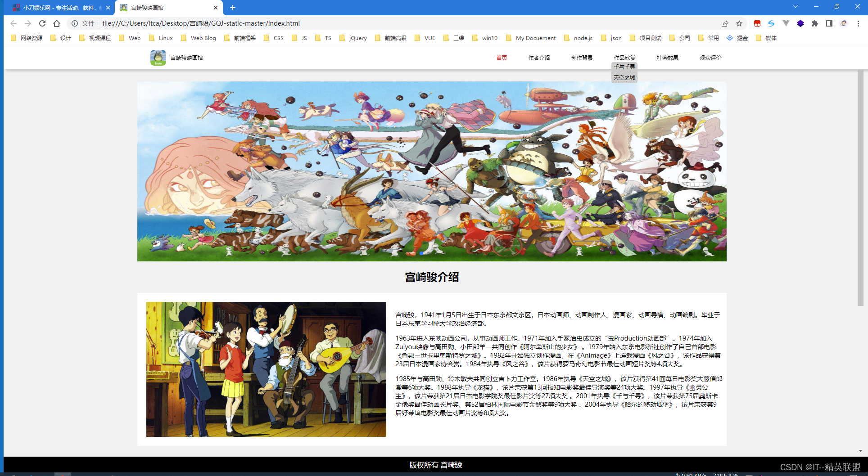Open the blue S-shaped extension icon
The width and height of the screenshot is (868, 476).
pyautogui.click(x=772, y=23)
